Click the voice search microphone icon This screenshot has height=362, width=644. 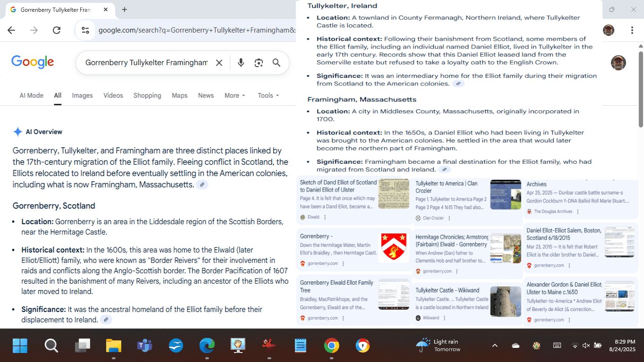click(241, 63)
